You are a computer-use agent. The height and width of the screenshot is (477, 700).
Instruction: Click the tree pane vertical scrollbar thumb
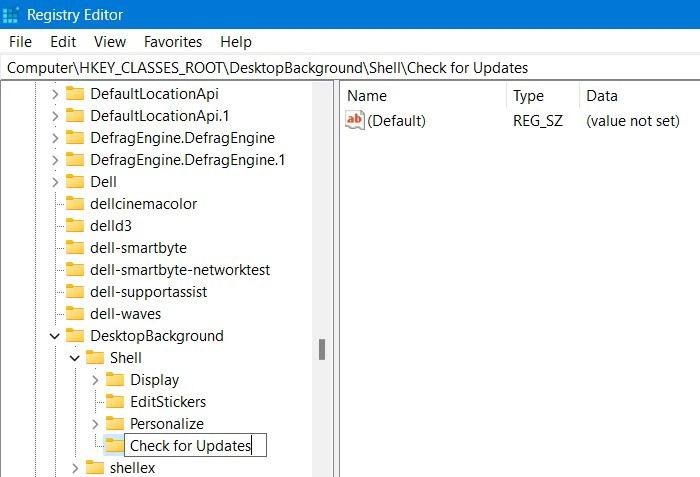[x=322, y=350]
